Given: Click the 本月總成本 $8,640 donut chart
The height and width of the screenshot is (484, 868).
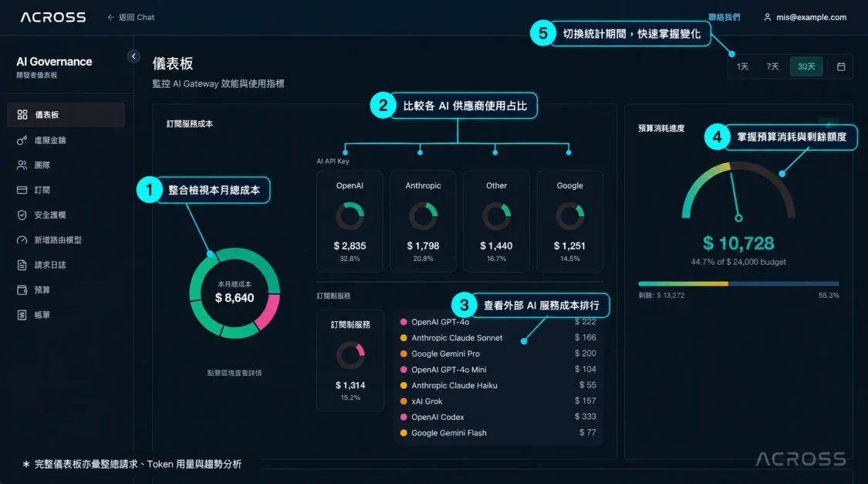Looking at the screenshot, I should pyautogui.click(x=234, y=293).
